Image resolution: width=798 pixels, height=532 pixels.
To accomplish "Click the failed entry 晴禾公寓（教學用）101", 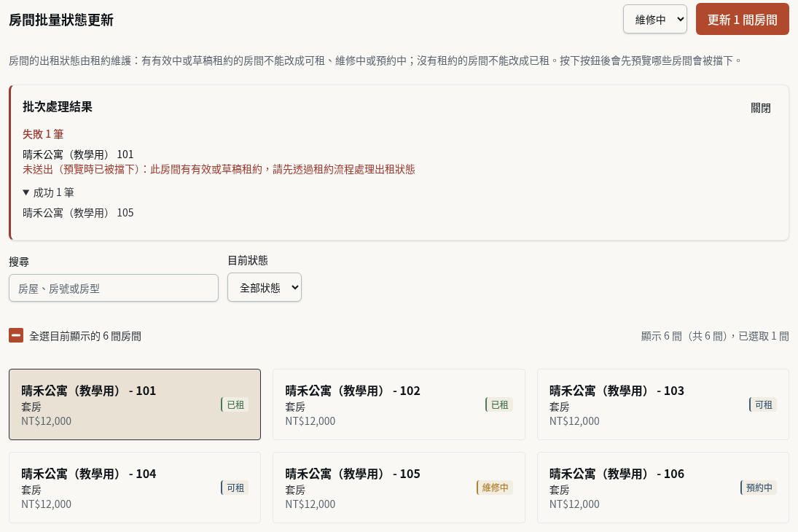I will (x=78, y=154).
